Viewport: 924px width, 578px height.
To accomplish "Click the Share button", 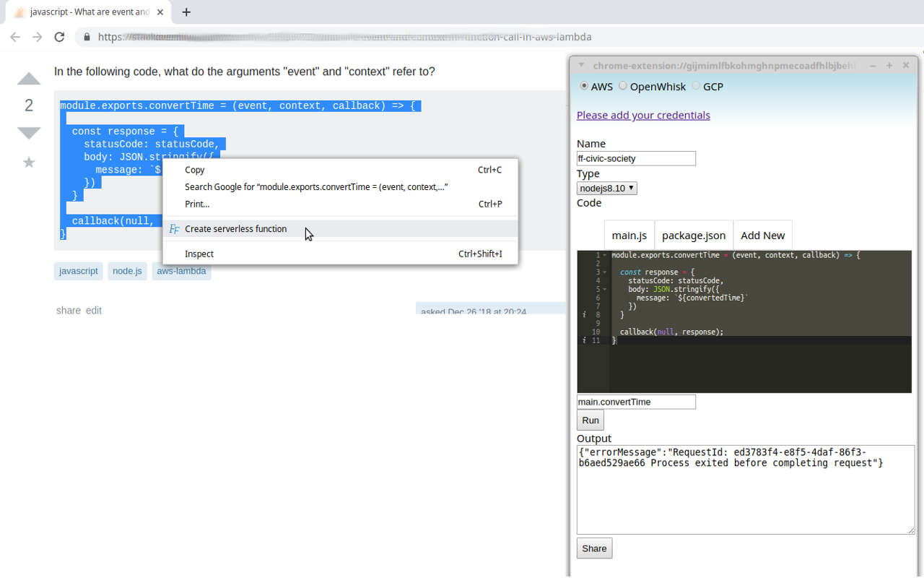I will click(594, 548).
